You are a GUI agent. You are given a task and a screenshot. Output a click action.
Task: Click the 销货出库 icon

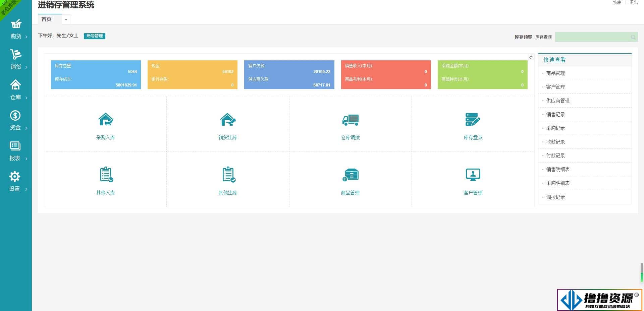[x=228, y=119]
